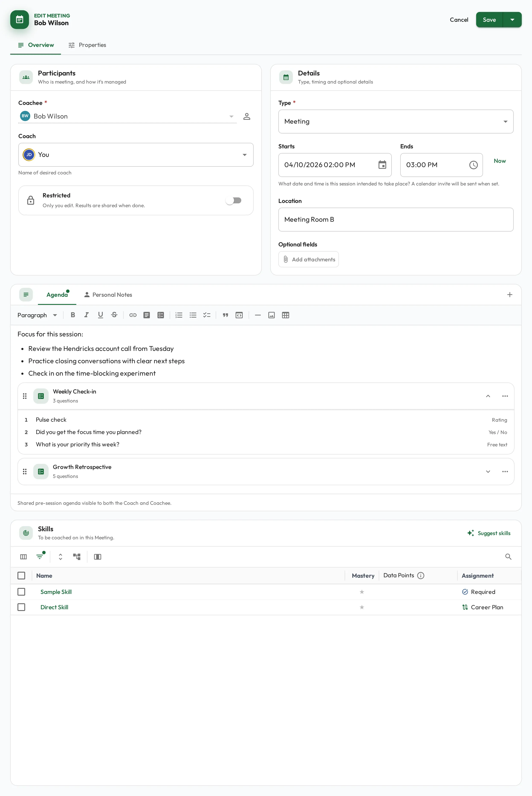Check the Direct Skill row checkbox
The image size is (532, 796).
coord(21,607)
